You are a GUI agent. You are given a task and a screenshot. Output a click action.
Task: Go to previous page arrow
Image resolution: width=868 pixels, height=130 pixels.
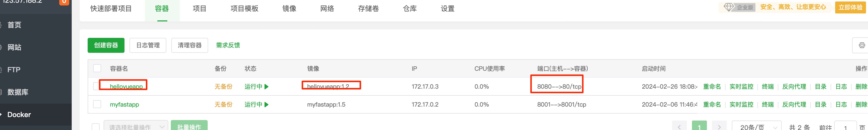click(679, 127)
